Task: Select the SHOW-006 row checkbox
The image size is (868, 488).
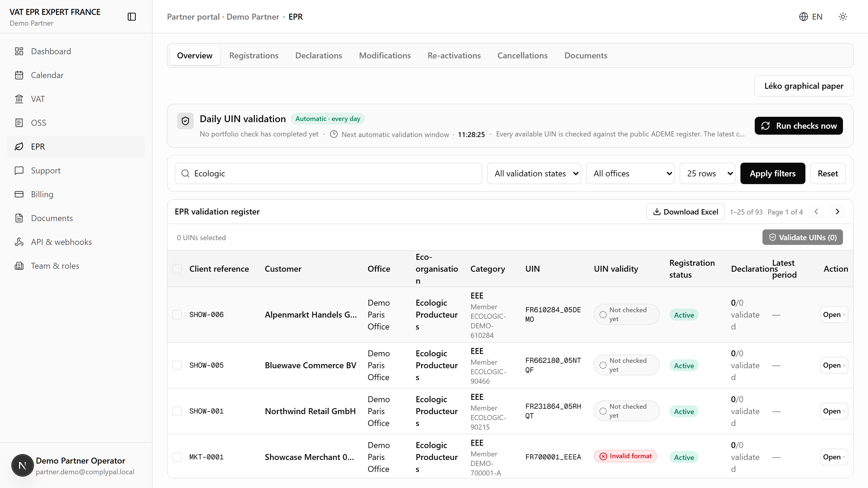Action: (177, 315)
